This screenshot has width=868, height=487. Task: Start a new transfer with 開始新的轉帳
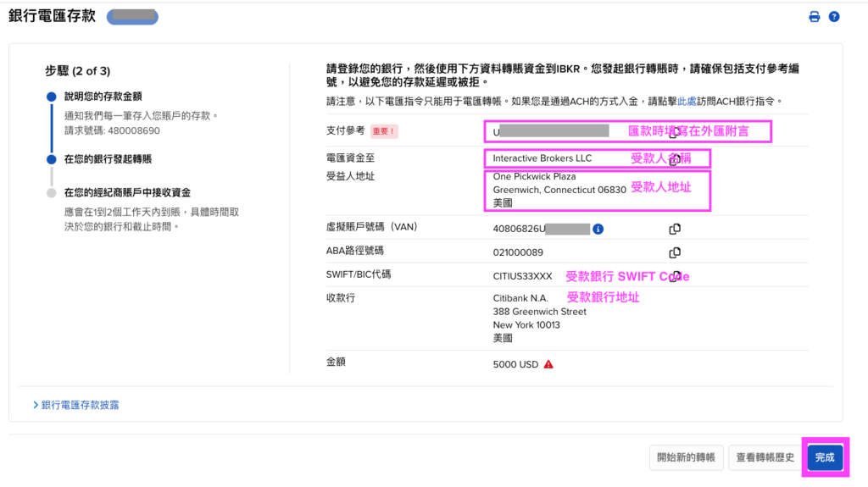686,457
